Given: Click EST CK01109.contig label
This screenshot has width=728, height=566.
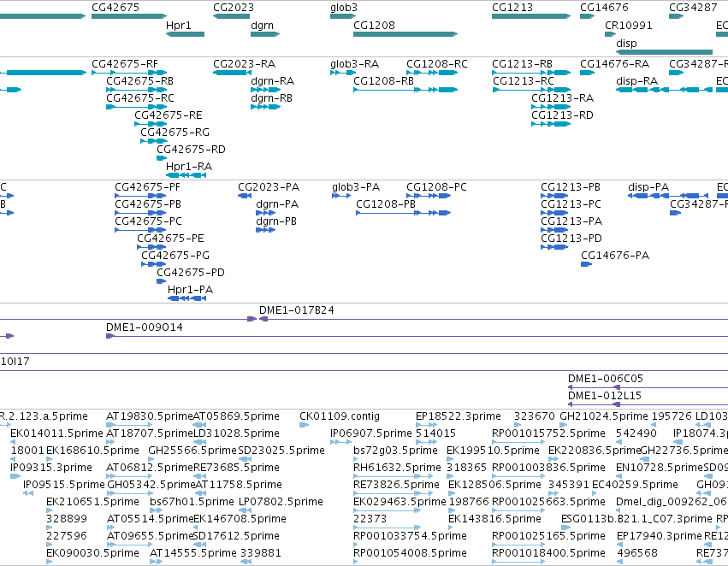Looking at the screenshot, I should [x=340, y=416].
